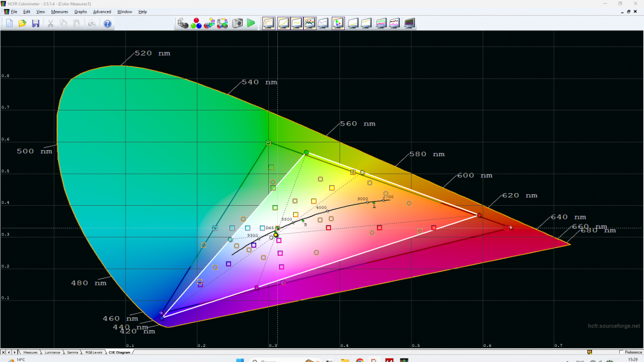644x362 pixels.
Task: Open Help via blue question mark icon
Action: (107, 24)
